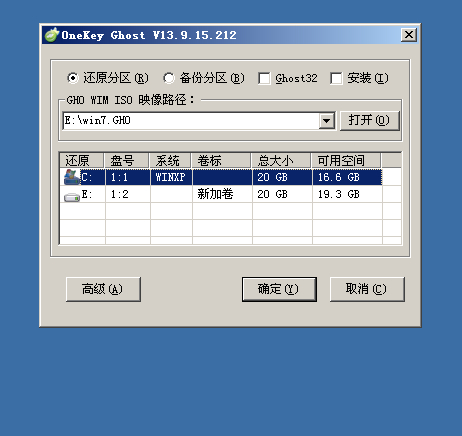Open 高级(A) advanced settings
Screen dimensions: 462x436
(103, 289)
